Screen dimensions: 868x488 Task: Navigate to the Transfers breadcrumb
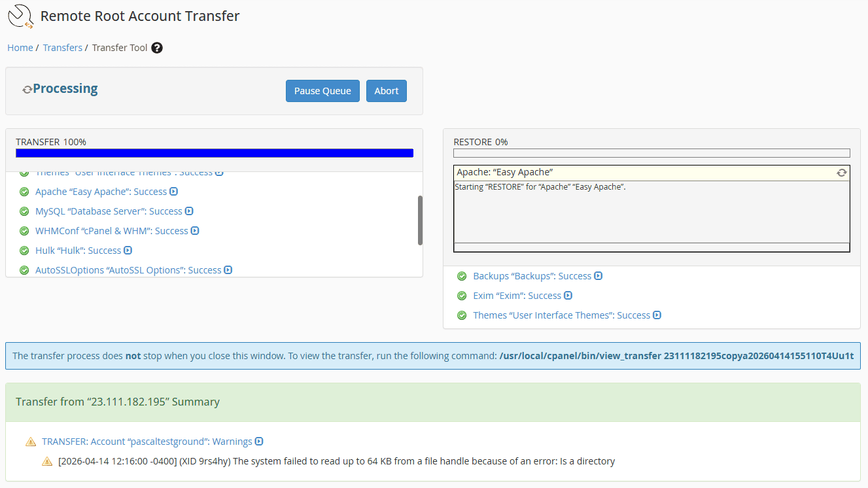[x=62, y=47]
